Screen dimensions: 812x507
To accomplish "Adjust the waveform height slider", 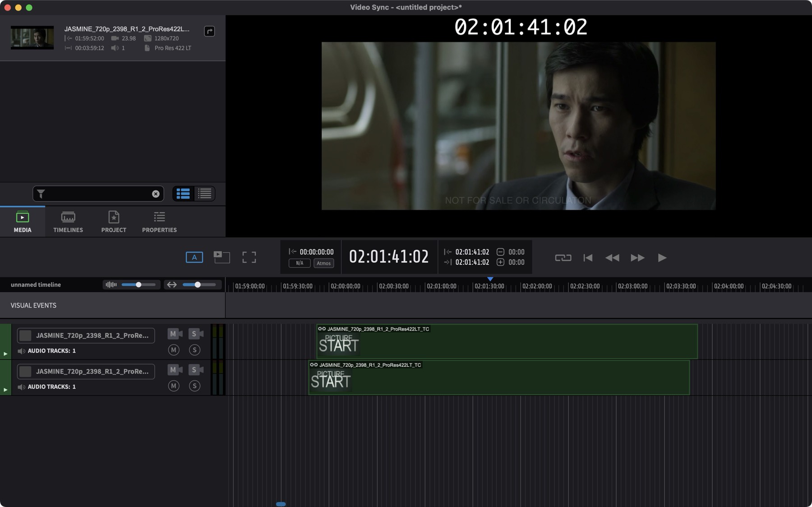I will click(139, 285).
